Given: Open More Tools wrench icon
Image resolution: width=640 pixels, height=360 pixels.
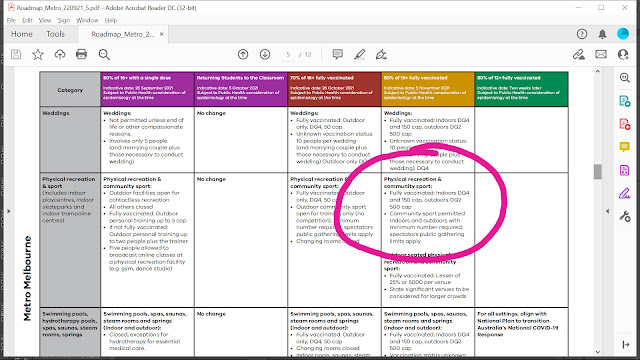Looking at the screenshot, I should click(625, 216).
